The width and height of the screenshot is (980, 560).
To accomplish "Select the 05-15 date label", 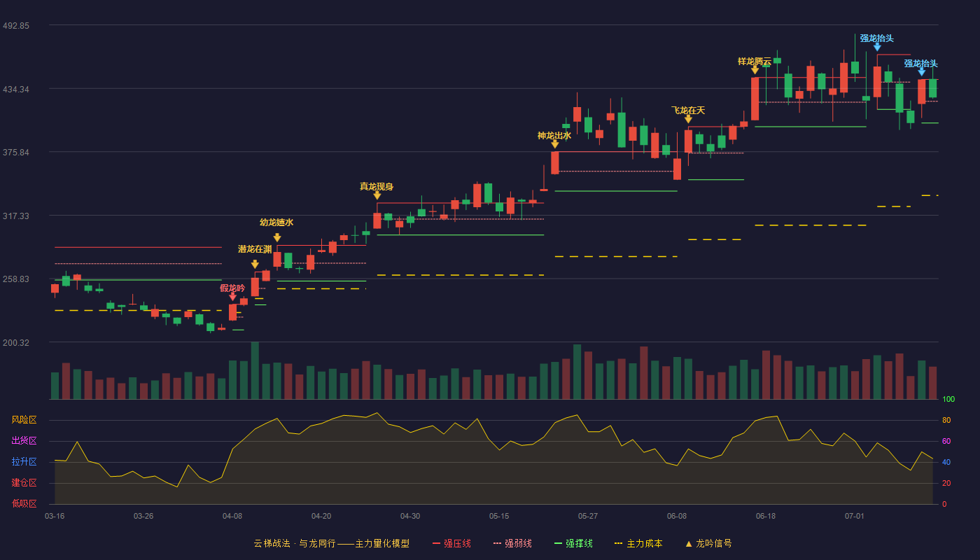I will coord(499,516).
